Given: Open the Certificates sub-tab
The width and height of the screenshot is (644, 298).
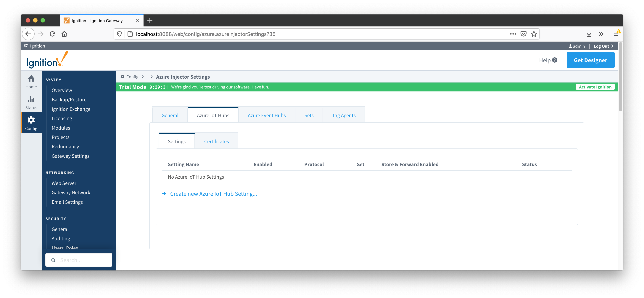Looking at the screenshot, I should 216,142.
